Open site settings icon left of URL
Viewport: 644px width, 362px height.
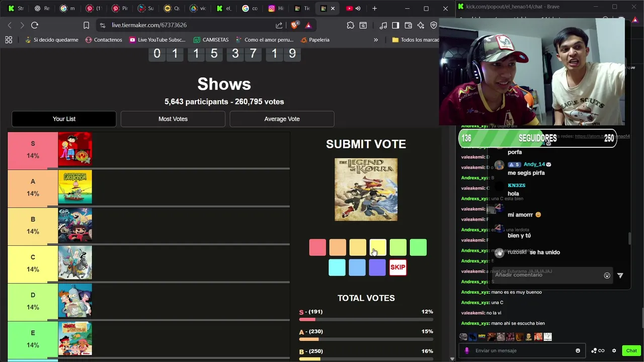tap(103, 25)
